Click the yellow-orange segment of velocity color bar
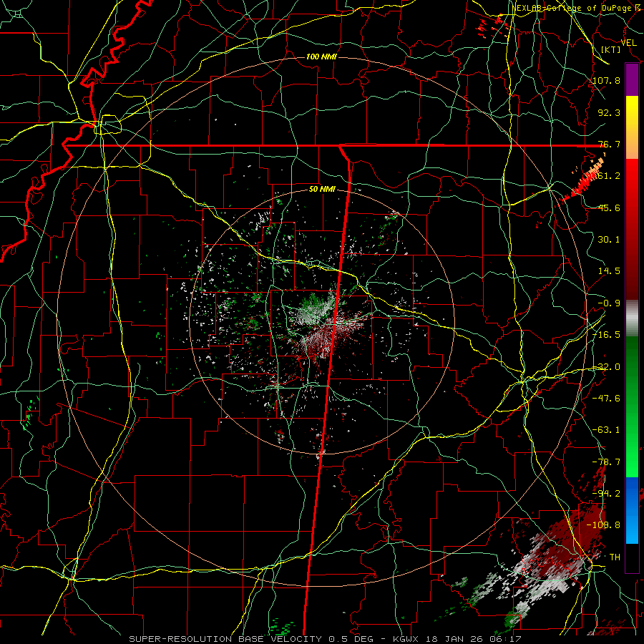Viewport: 644px width, 644px height. [x=632, y=127]
